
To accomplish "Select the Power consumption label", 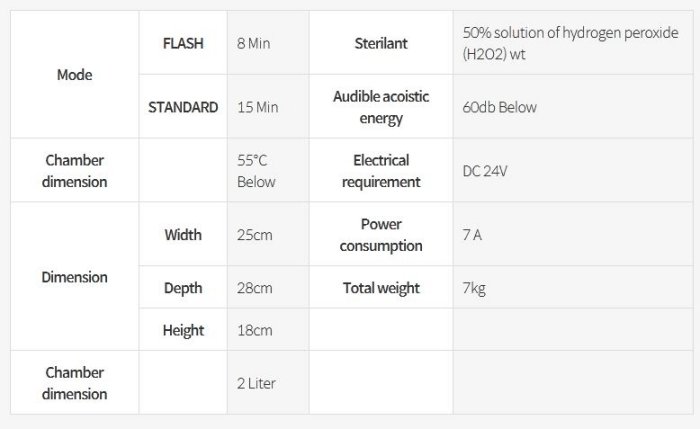I will pyautogui.click(x=381, y=235).
